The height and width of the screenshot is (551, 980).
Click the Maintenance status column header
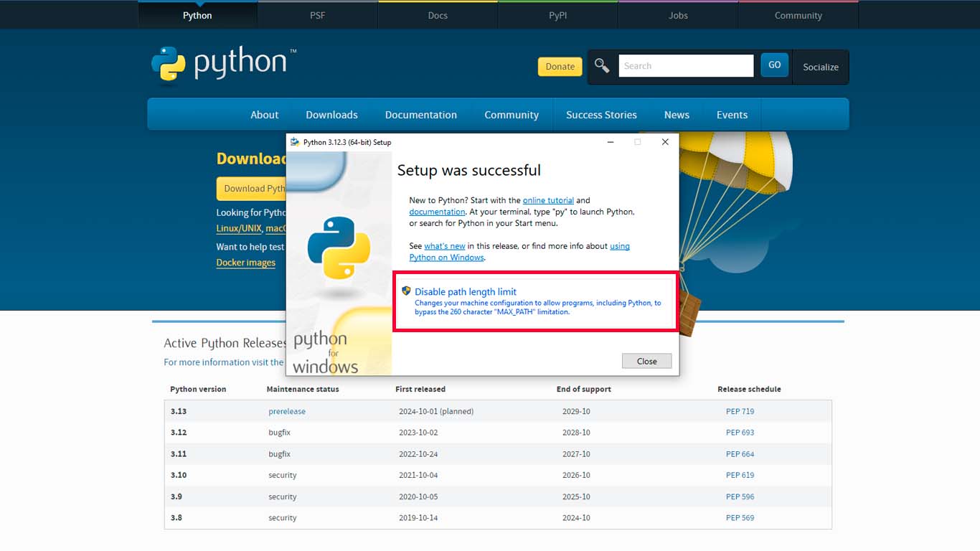point(303,389)
